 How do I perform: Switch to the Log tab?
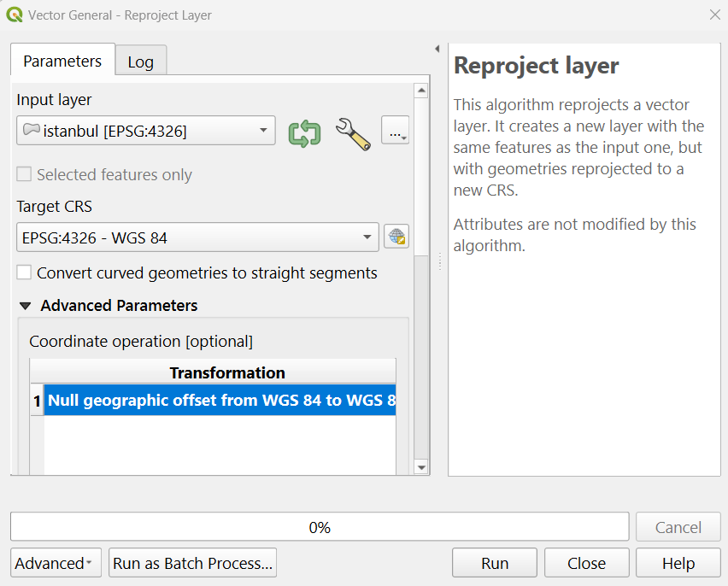[141, 62]
